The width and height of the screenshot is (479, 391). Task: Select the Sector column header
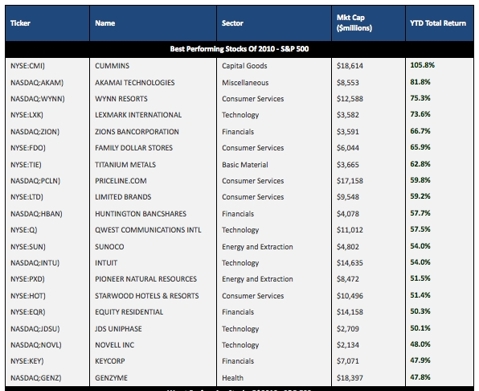point(232,23)
